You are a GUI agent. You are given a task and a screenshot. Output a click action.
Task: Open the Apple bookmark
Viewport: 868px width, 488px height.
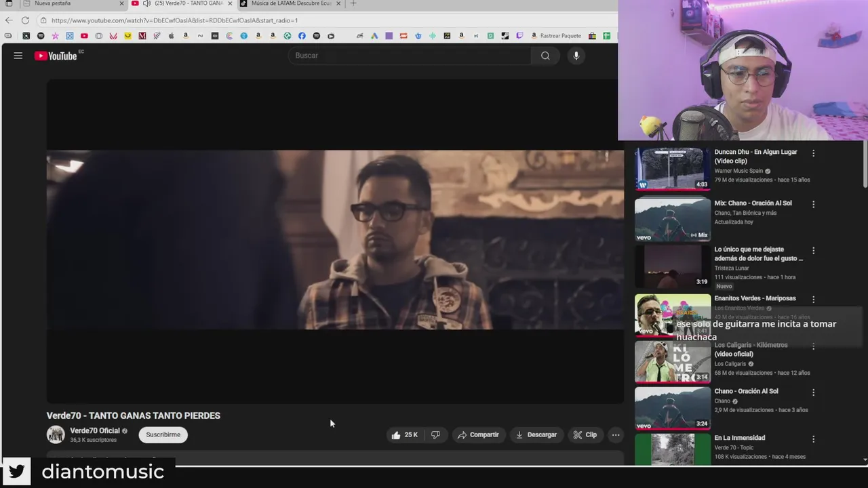coord(171,36)
